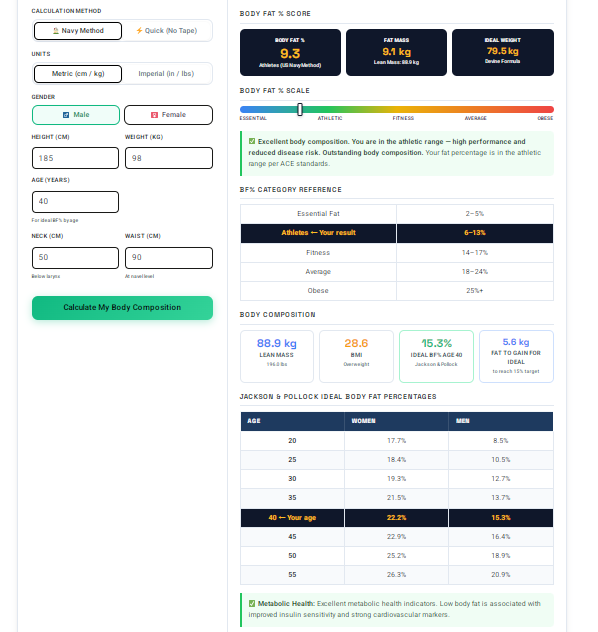Image resolution: width=598 pixels, height=632 pixels.
Task: Click the Navy Method person icon
Action: coord(56,31)
